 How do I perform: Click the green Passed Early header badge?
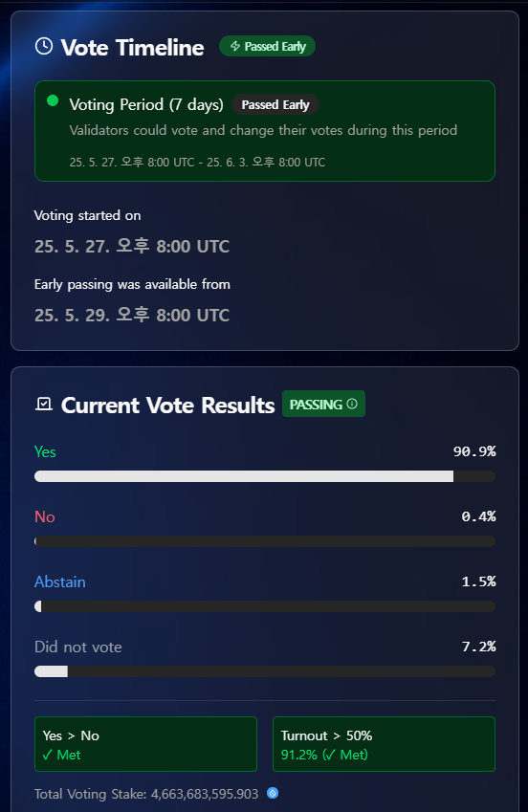268,46
